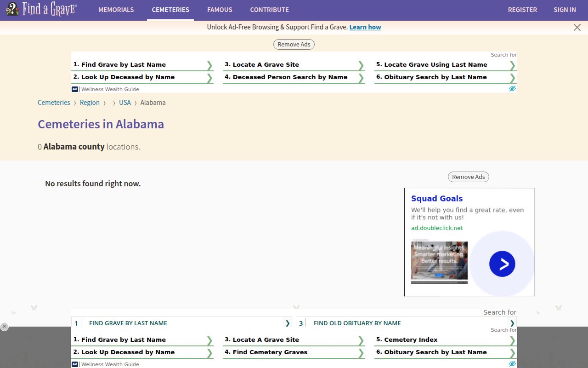588x368 pixels.
Task: Click arrow next to top Find Grave by Last Name
Action: pyautogui.click(x=209, y=65)
